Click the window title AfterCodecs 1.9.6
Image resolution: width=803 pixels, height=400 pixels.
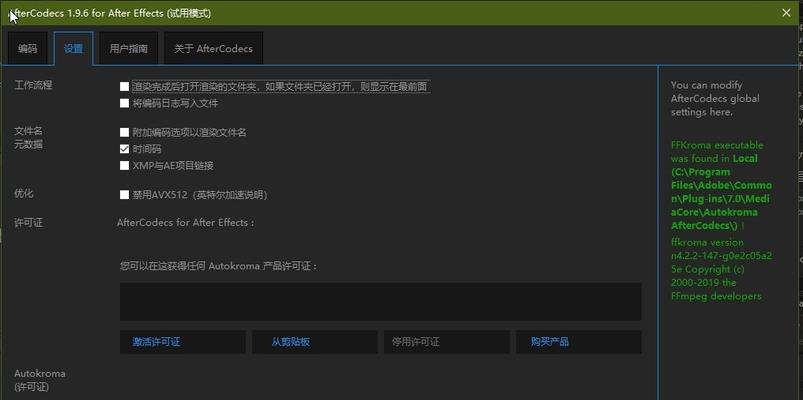click(110, 13)
